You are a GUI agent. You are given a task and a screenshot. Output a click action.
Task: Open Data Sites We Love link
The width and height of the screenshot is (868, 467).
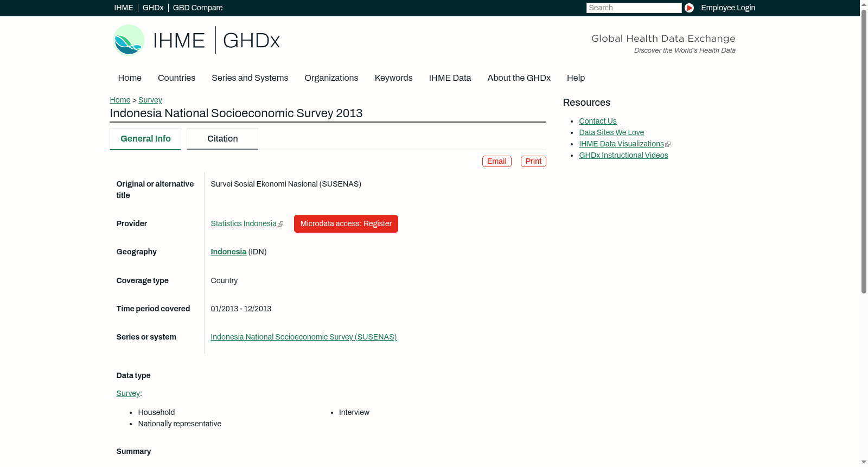[611, 132]
